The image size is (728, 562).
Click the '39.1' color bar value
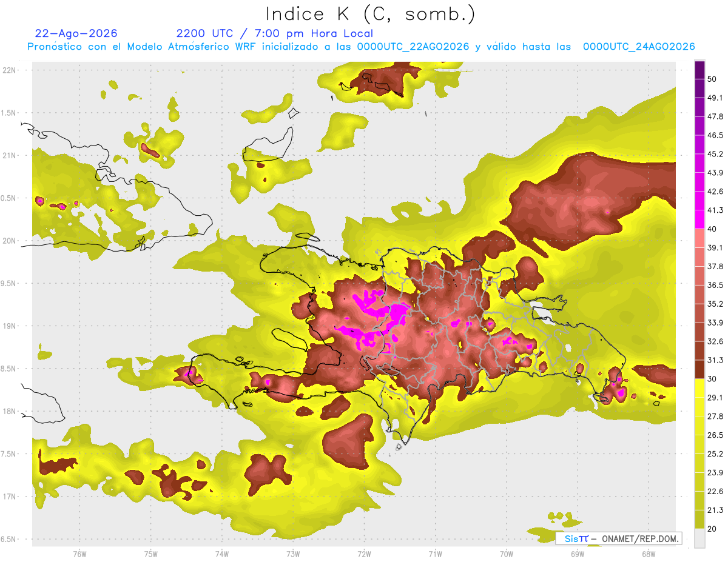[715, 247]
